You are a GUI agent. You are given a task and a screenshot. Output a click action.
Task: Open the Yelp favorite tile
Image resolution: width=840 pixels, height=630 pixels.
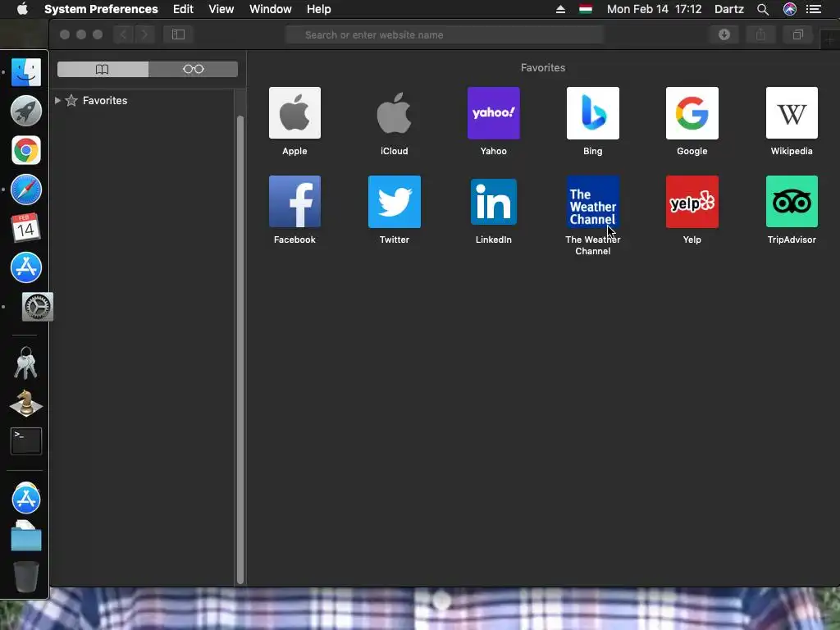692,202
